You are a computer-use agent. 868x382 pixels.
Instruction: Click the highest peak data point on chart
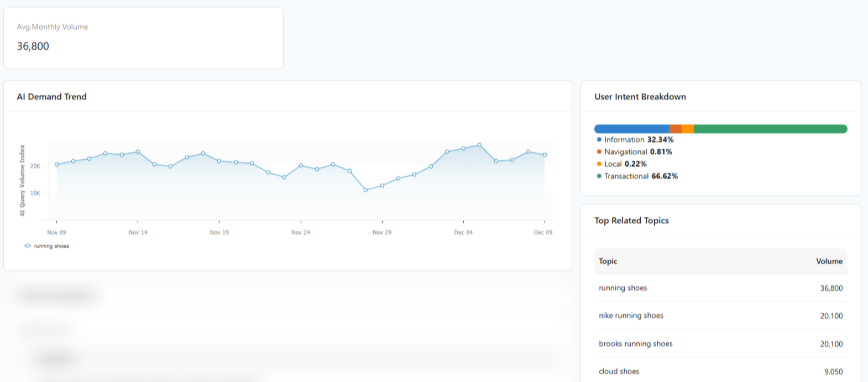point(479,145)
